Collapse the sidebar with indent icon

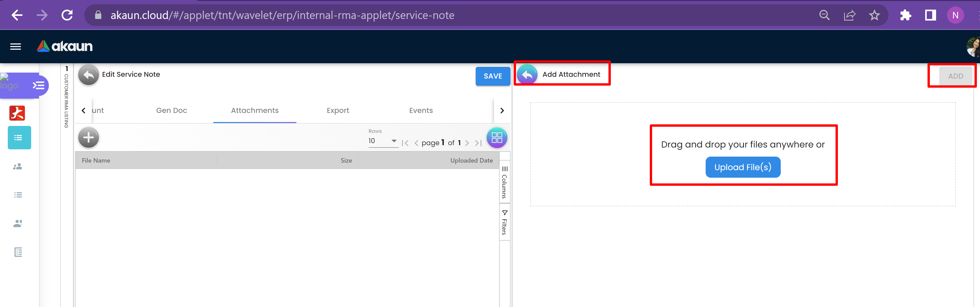tap(38, 85)
